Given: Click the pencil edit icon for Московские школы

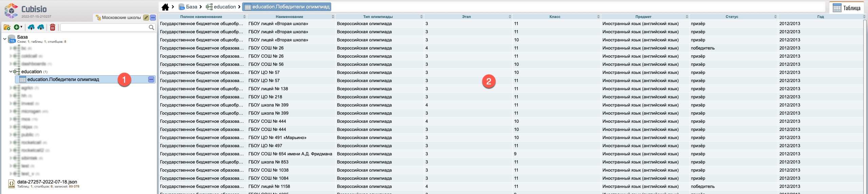Looking at the screenshot, I should coord(146,18).
